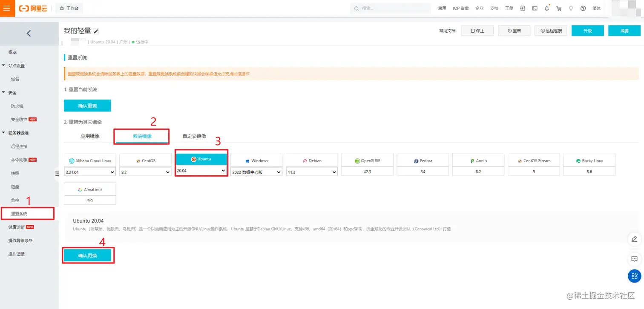Click the 确认重置 button

[x=87, y=106]
